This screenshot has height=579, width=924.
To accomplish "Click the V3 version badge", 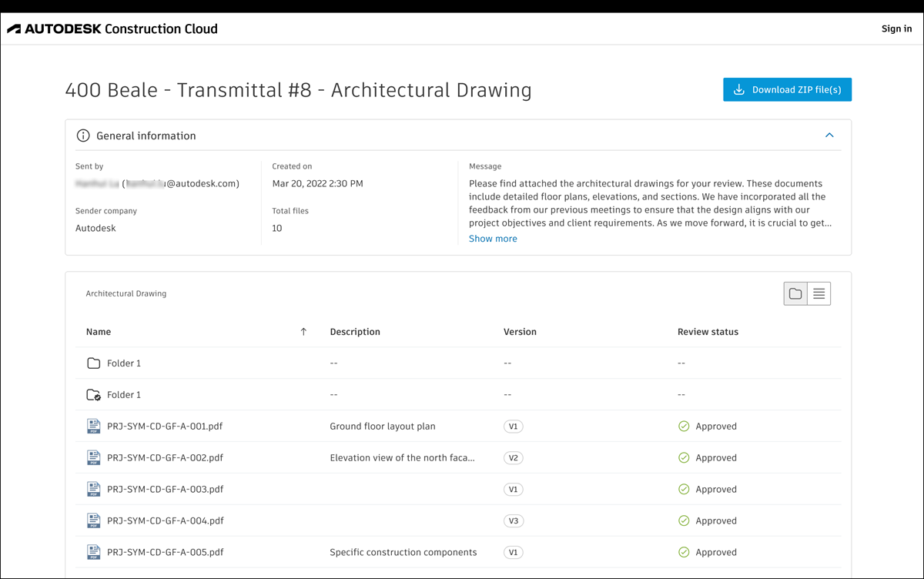I will (513, 520).
